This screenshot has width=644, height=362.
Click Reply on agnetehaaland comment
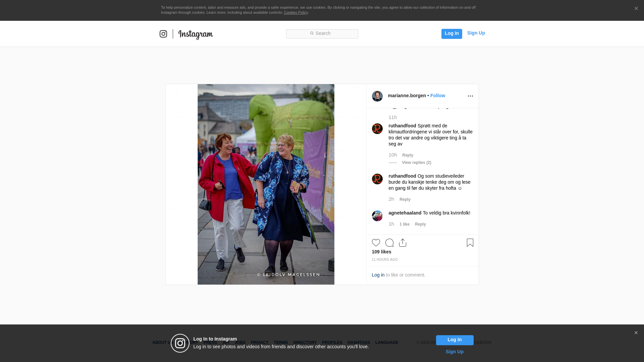click(x=420, y=224)
